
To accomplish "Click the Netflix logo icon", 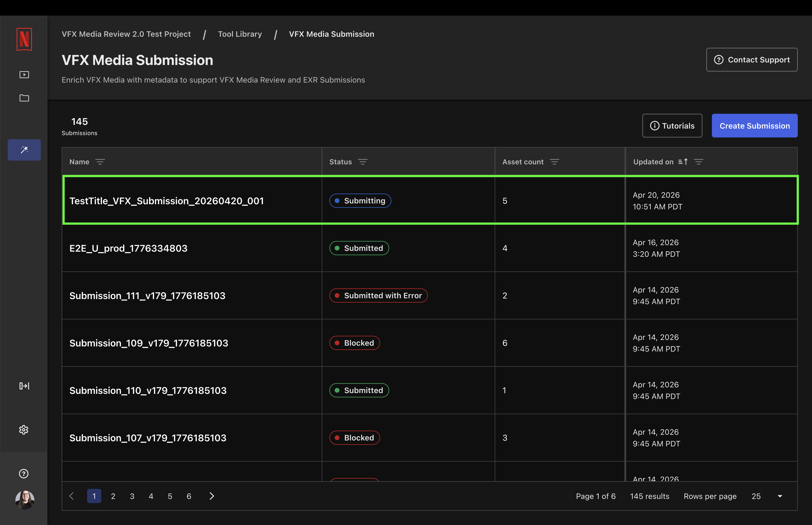I will coord(24,39).
